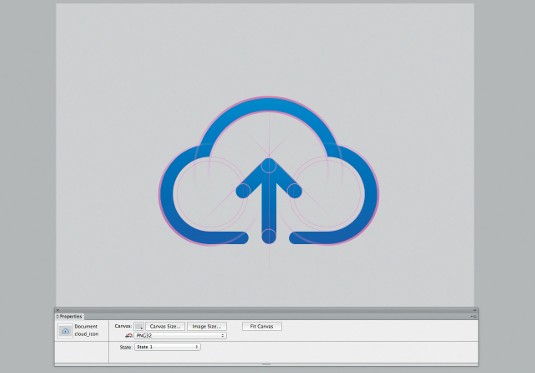This screenshot has height=373, width=535.
Task: Open the Image Size dialog
Action: [x=207, y=327]
